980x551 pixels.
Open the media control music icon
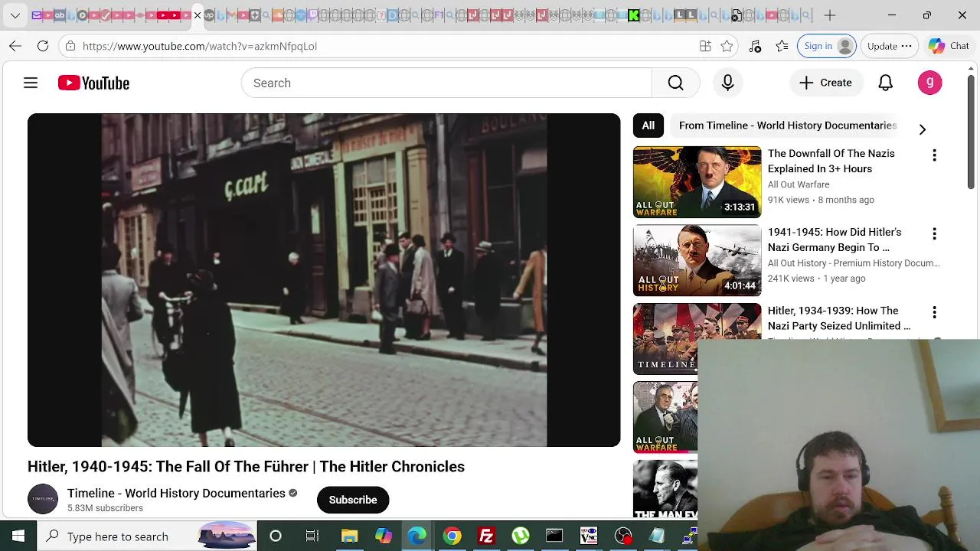click(x=755, y=46)
